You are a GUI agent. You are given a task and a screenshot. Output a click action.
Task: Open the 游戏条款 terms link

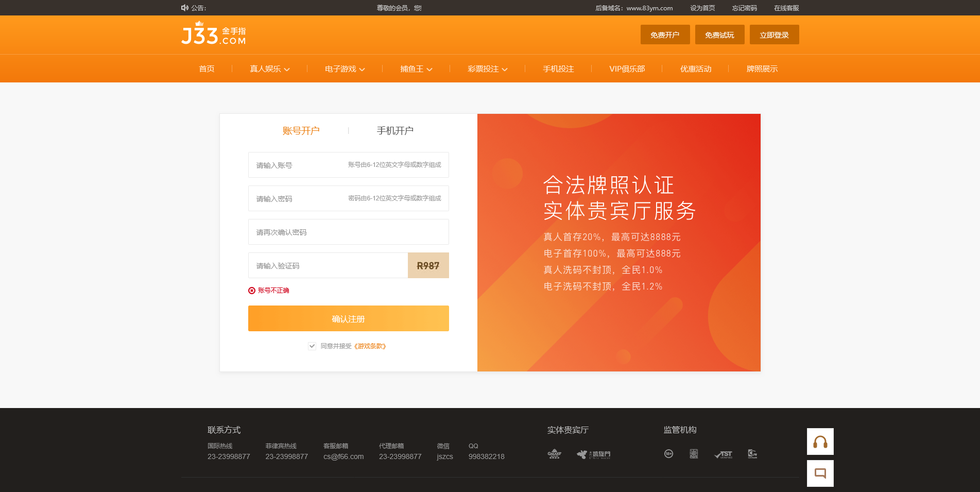point(370,346)
